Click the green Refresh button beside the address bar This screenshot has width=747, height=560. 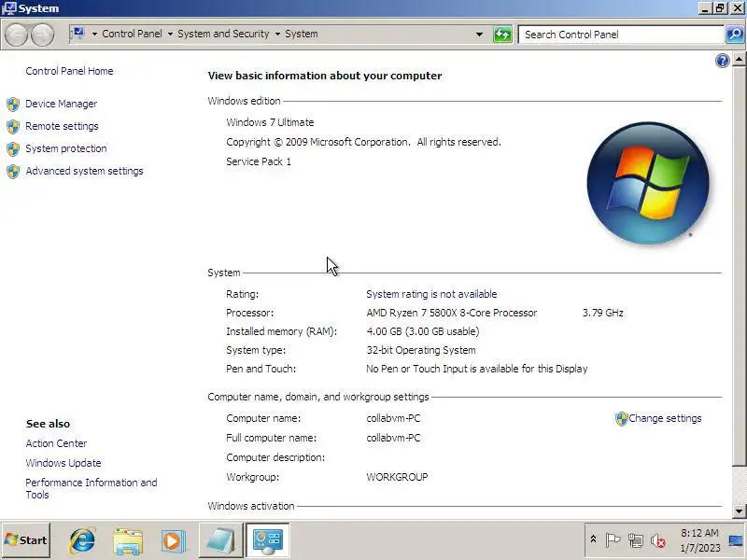(502, 35)
